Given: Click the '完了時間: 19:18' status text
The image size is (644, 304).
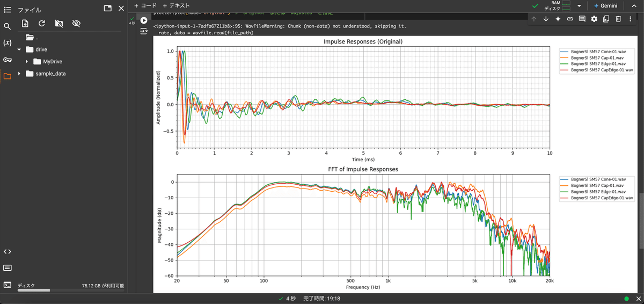Looking at the screenshot, I should pos(321,298).
